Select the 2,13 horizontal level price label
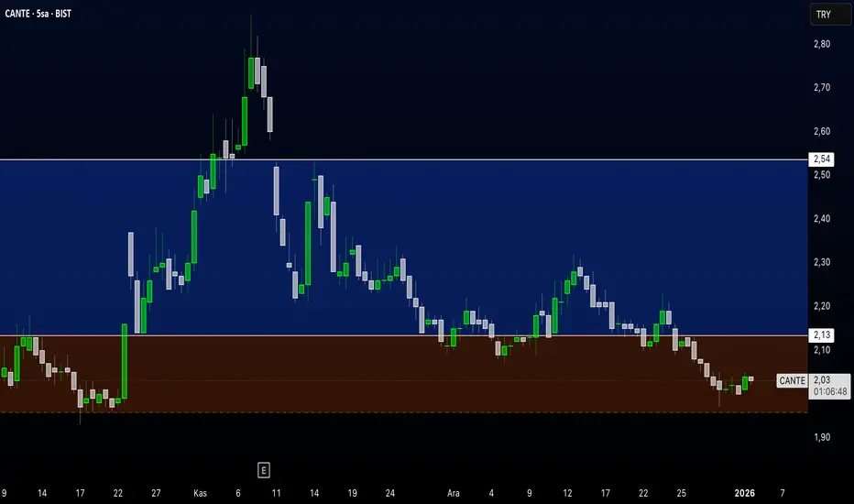This screenshot has height=504, width=854. click(821, 334)
